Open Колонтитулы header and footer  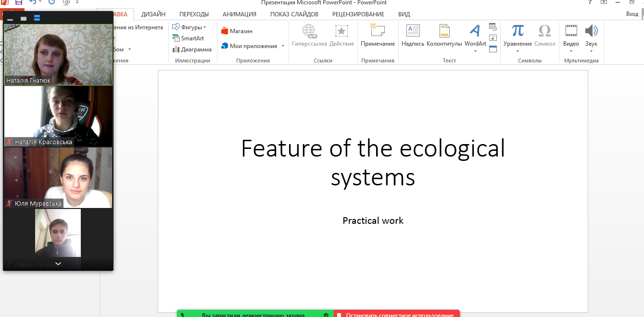point(444,36)
